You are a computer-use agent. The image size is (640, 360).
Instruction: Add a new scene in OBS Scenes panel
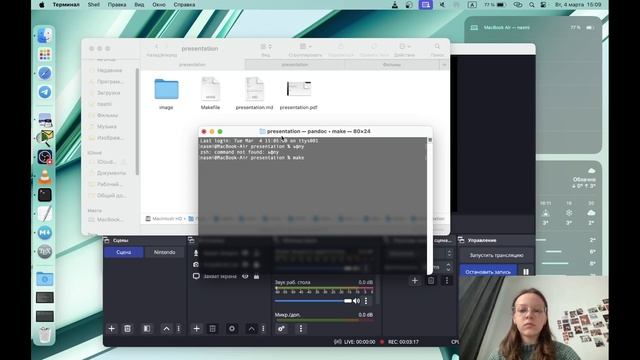[111, 329]
